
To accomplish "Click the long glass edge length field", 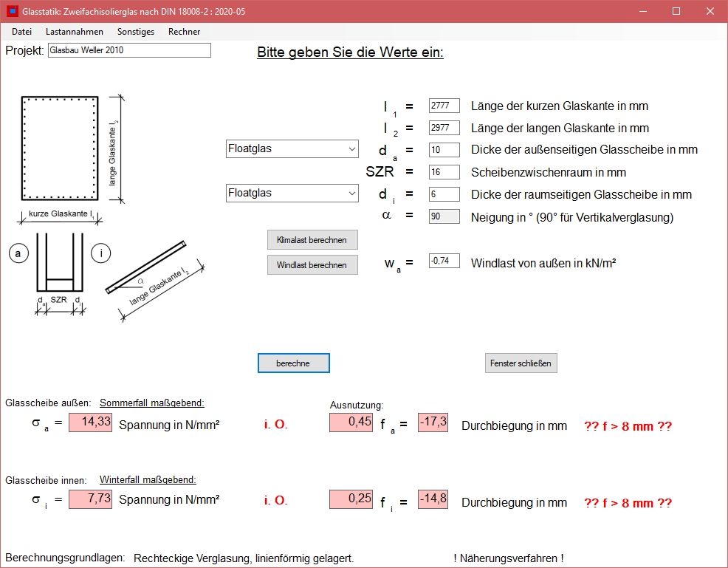I will tap(444, 128).
